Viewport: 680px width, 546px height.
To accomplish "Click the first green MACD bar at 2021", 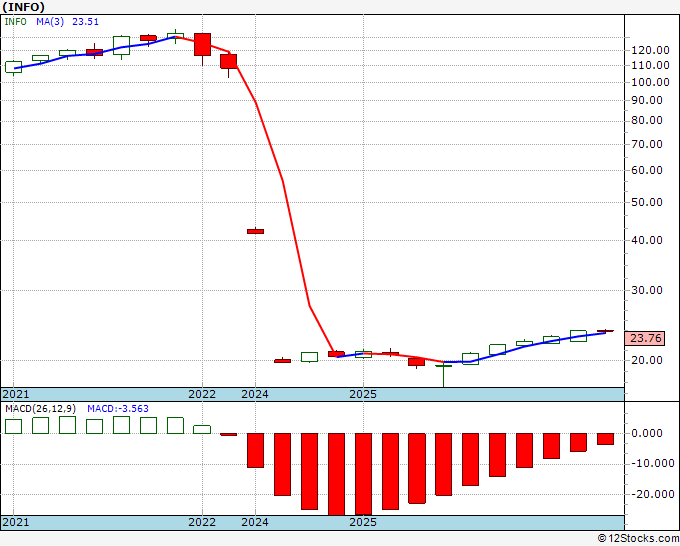I will click(x=13, y=426).
